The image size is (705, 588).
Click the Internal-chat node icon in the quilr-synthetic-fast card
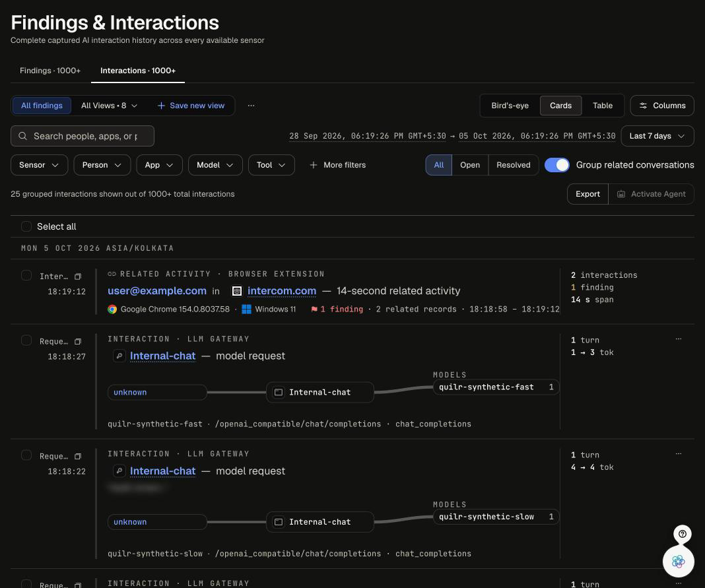(x=279, y=393)
